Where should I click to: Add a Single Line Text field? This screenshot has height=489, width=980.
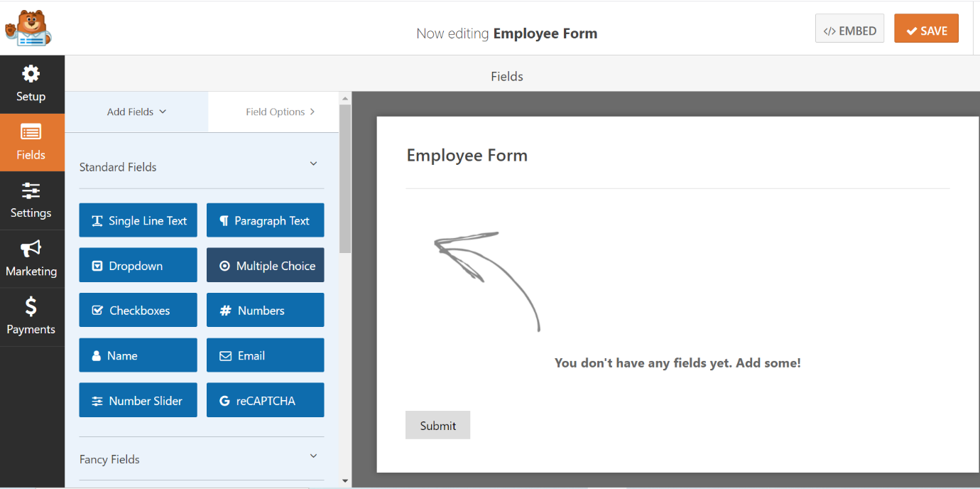pyautogui.click(x=138, y=220)
